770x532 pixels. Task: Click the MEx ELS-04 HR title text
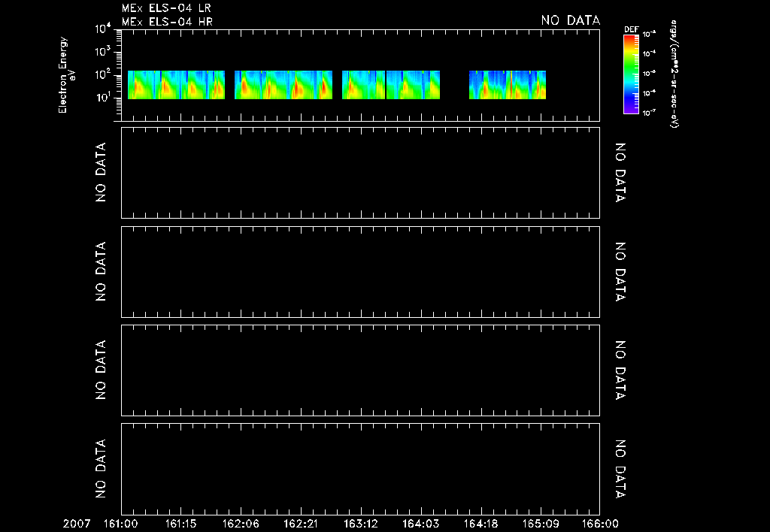[x=167, y=22]
